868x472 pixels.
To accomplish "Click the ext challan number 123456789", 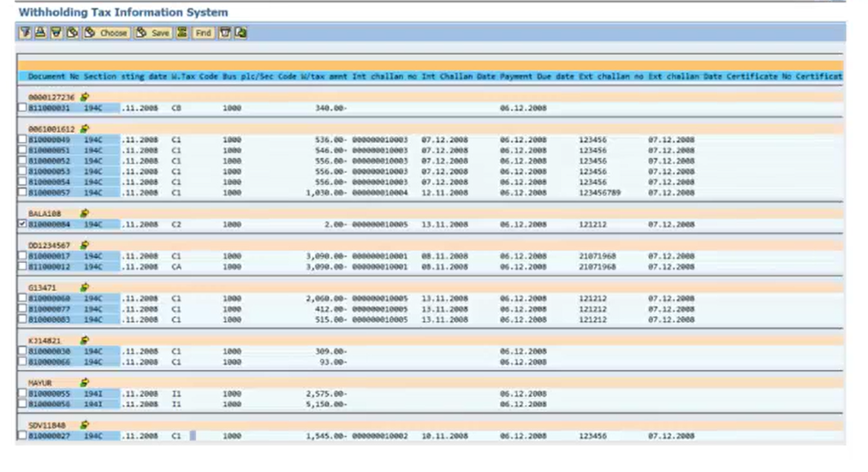I will click(x=599, y=193).
